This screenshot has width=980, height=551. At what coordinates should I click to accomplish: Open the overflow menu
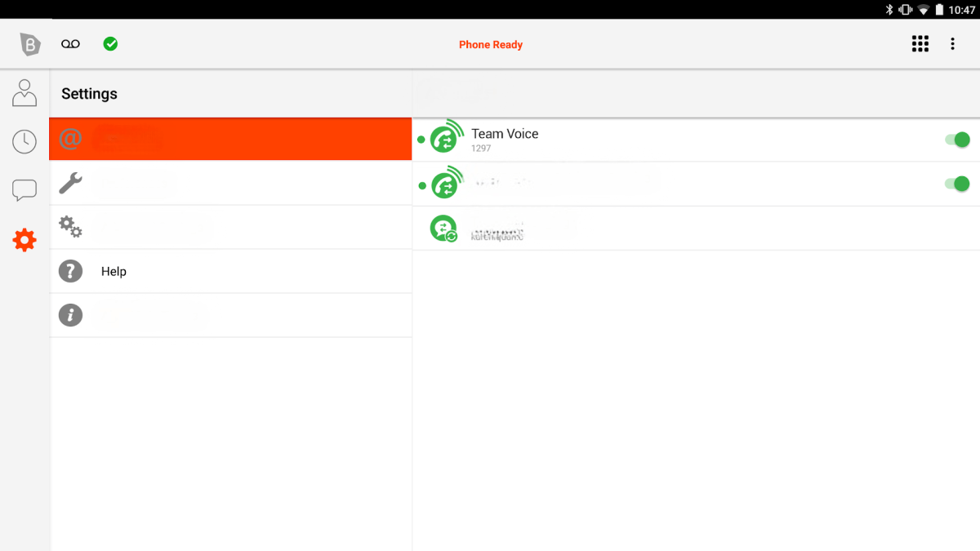[x=952, y=43]
